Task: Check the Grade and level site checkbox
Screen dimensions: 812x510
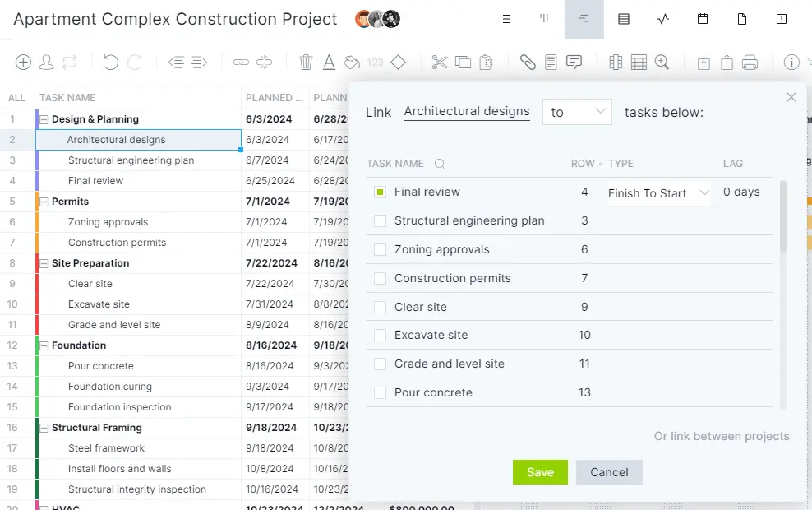Action: click(380, 364)
